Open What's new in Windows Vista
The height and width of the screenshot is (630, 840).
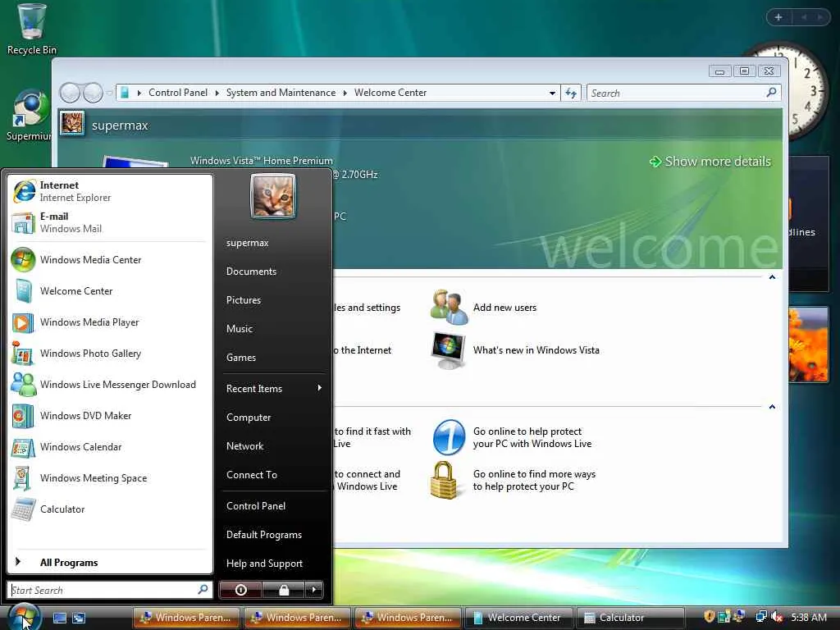tap(536, 349)
